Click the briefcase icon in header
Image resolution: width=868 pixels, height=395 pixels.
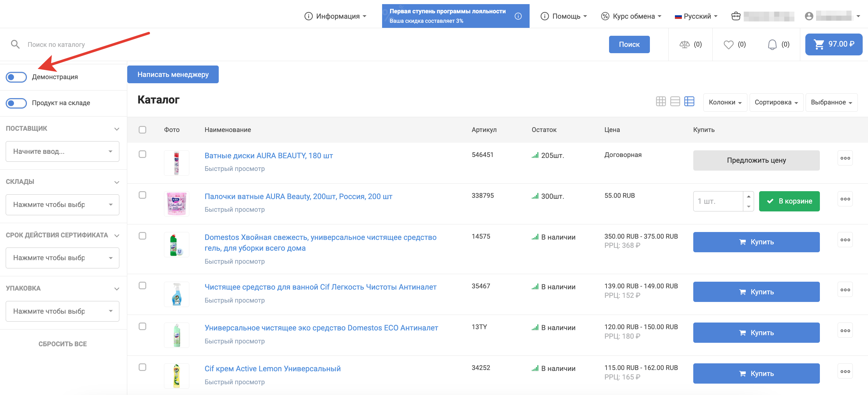(x=736, y=16)
